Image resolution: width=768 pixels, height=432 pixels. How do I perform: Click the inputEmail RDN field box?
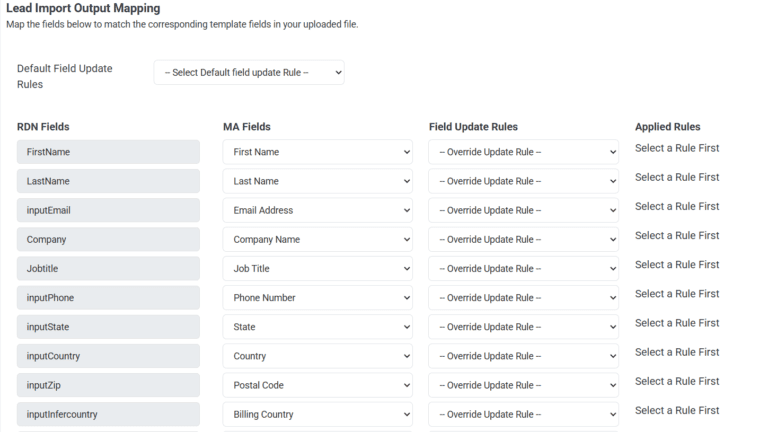tap(108, 210)
